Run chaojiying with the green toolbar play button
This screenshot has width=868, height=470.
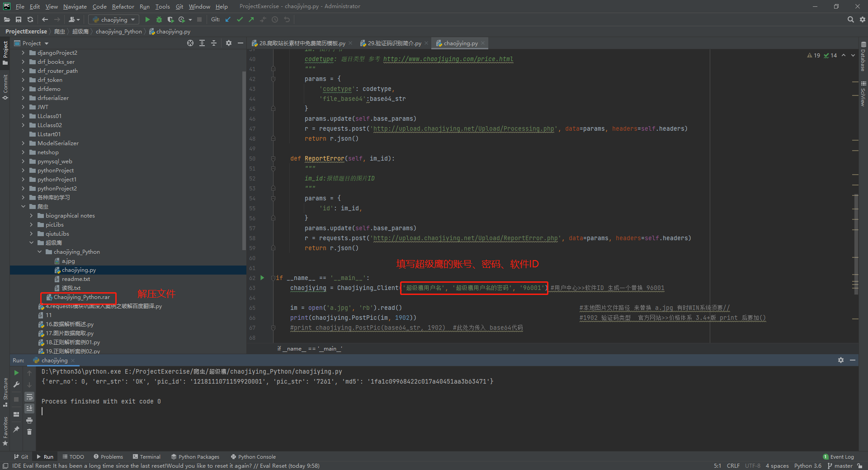[147, 19]
